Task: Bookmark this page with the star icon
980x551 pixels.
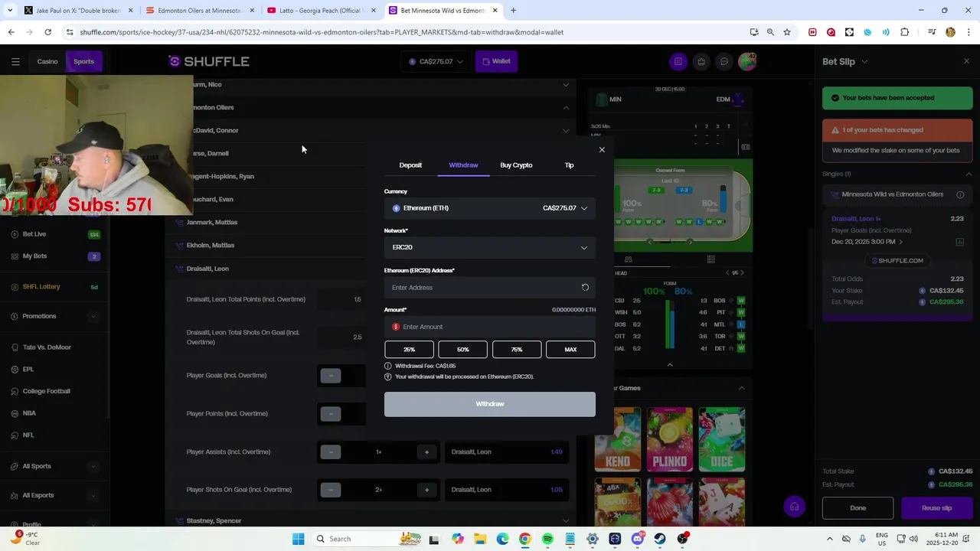Action: [x=787, y=32]
